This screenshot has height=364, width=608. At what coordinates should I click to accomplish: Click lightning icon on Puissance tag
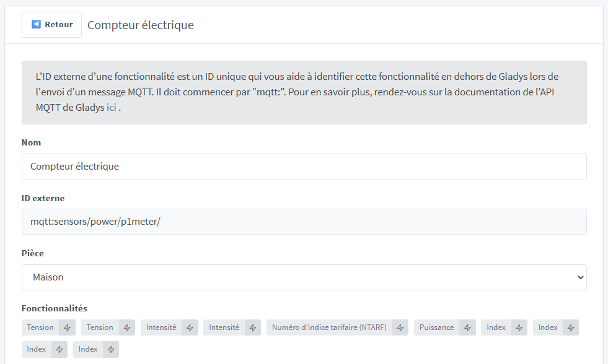point(467,327)
